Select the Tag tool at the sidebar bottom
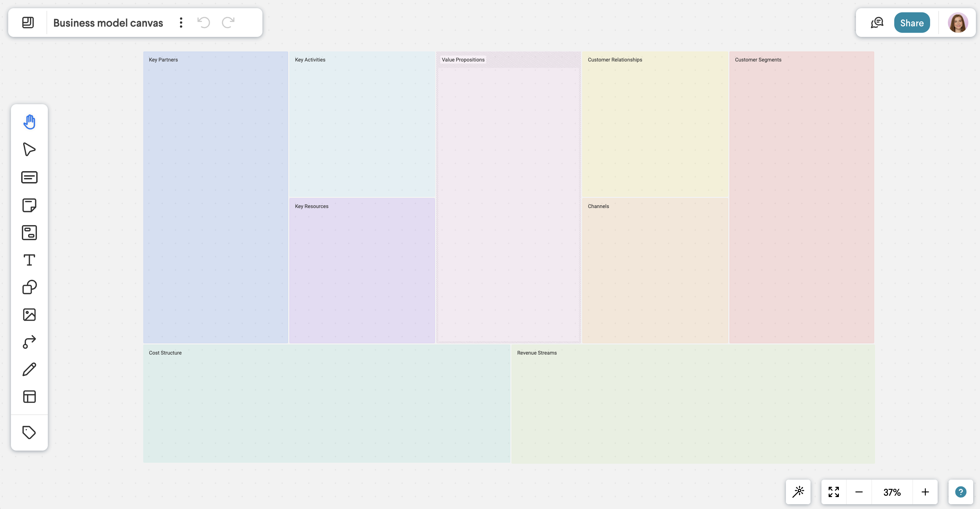 pos(29,432)
